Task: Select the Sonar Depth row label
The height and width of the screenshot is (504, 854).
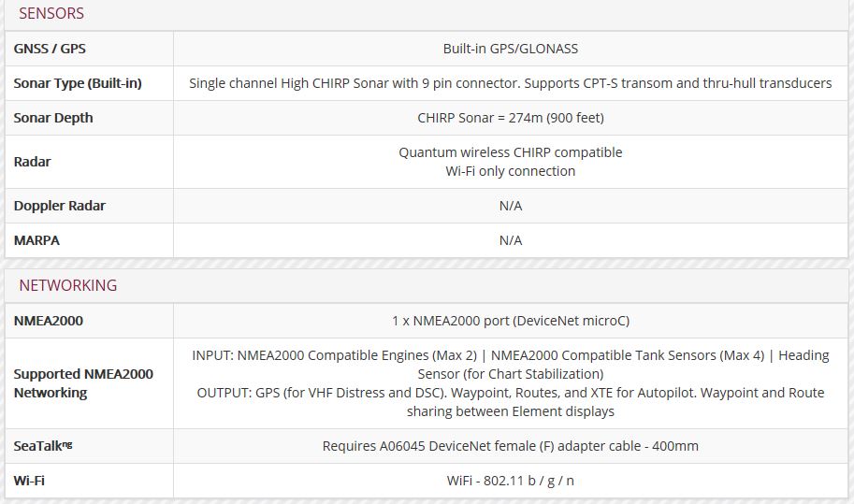Action: coord(53,118)
